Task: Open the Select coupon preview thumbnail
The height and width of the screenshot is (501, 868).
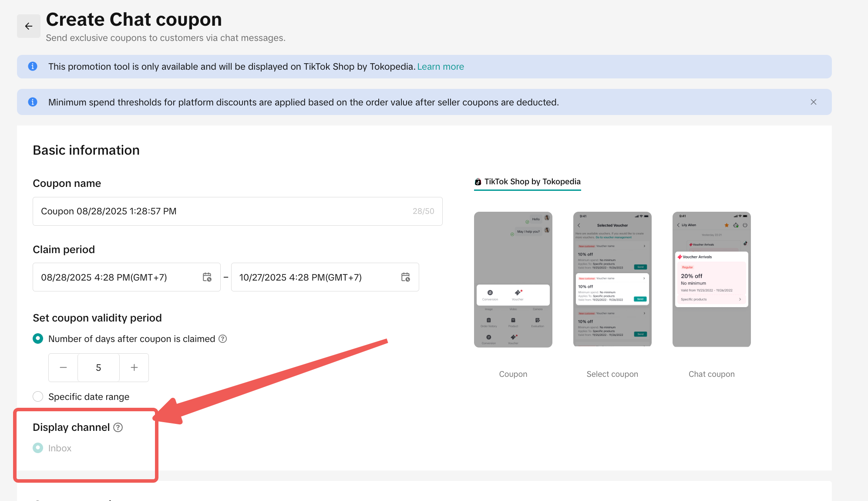Action: [612, 279]
